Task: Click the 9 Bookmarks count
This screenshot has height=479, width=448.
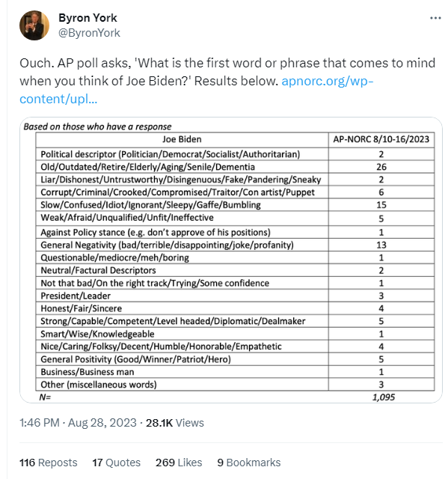Action: (249, 463)
